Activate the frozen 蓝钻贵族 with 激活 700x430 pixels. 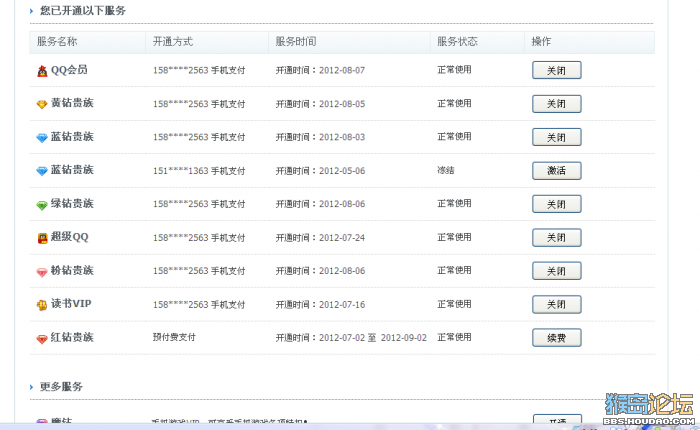556,171
